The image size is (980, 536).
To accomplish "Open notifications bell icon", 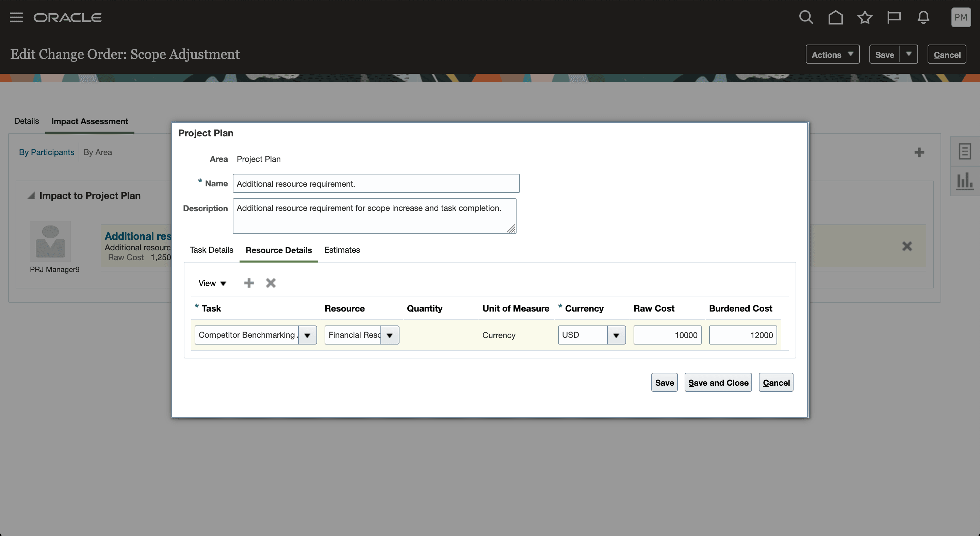I will (923, 17).
